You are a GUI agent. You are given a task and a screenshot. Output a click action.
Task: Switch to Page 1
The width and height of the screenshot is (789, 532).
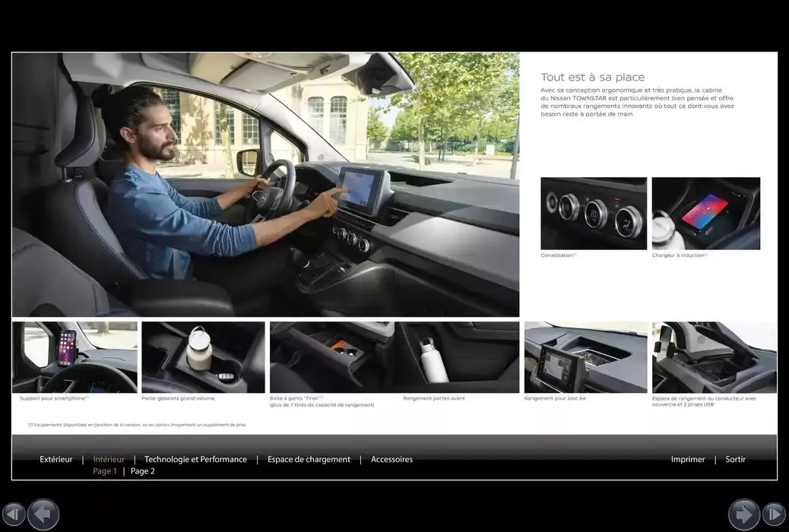point(104,470)
